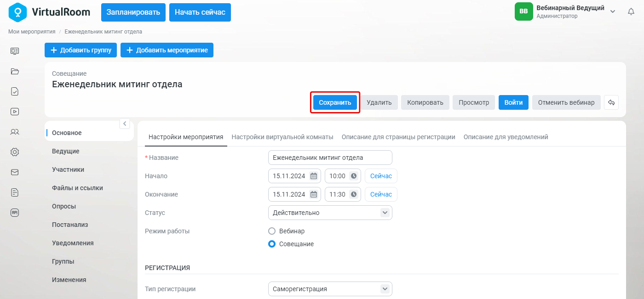Image resolution: width=644 pixels, height=299 pixels.
Task: Open the users icon in sidebar
Action: pyautogui.click(x=15, y=132)
